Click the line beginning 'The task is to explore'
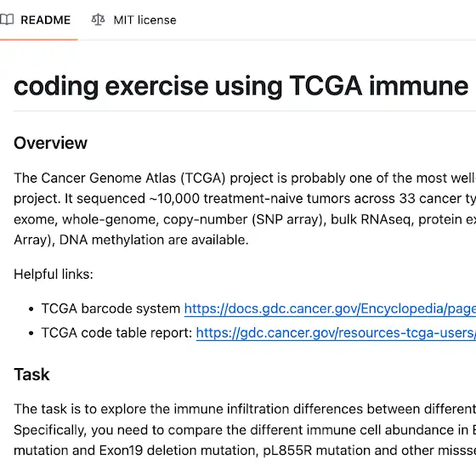Screen dimensions: 476x476 pyautogui.click(x=245, y=409)
